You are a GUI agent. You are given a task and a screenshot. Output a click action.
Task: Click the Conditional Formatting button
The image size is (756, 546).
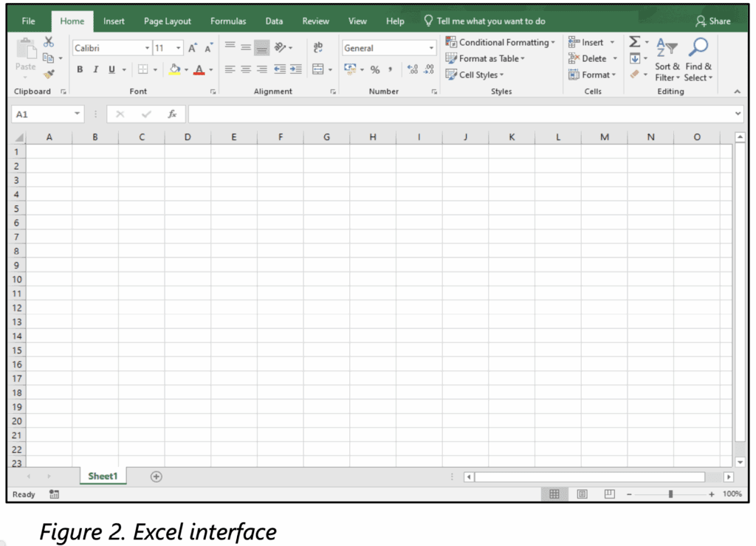[501, 42]
